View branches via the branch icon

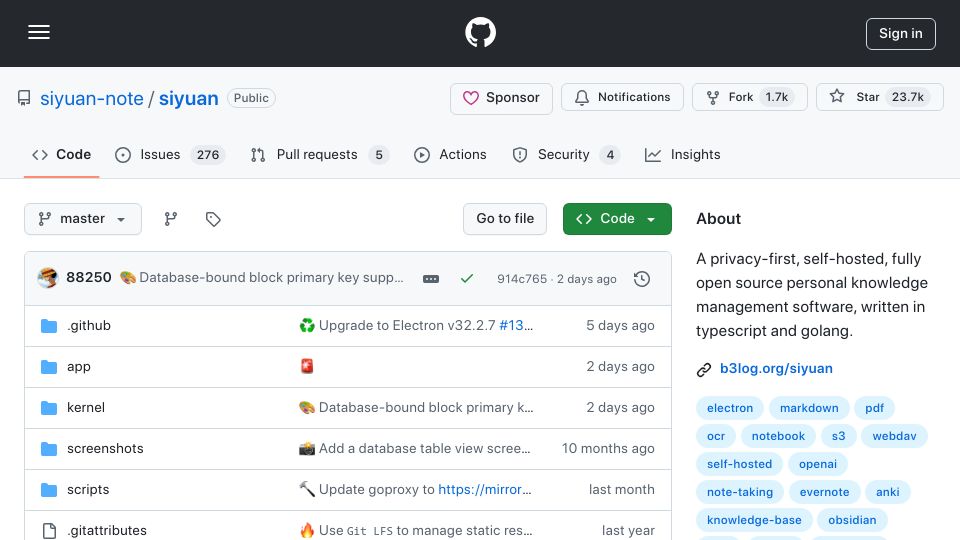[x=171, y=219]
